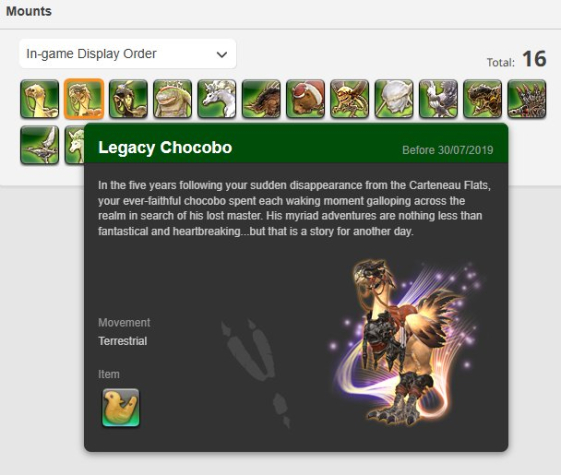Click the Legacy Chocobo tooltip title
This screenshot has width=561, height=475.
coord(165,147)
